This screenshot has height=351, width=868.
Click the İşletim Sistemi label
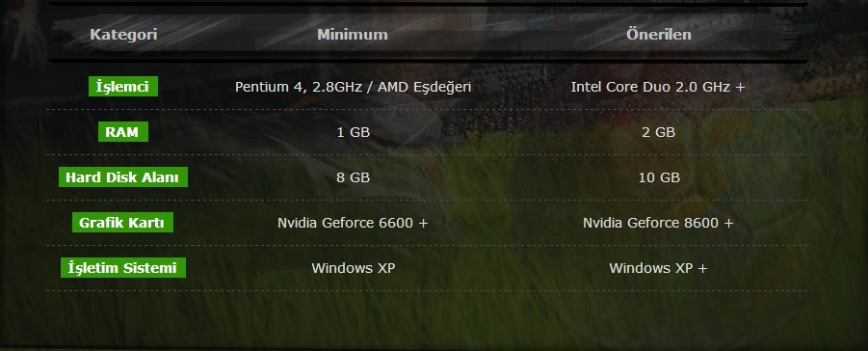pos(123,268)
